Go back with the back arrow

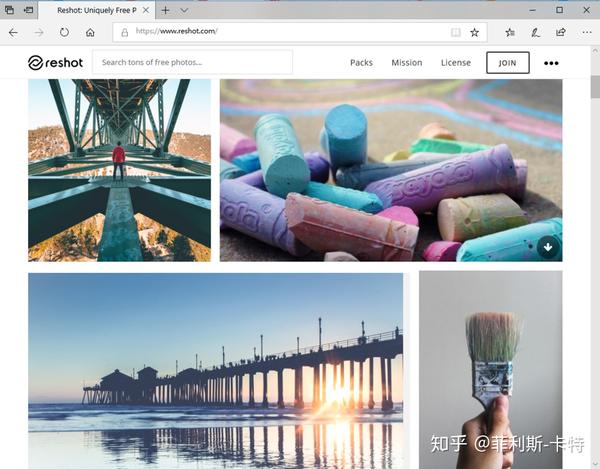[13, 33]
